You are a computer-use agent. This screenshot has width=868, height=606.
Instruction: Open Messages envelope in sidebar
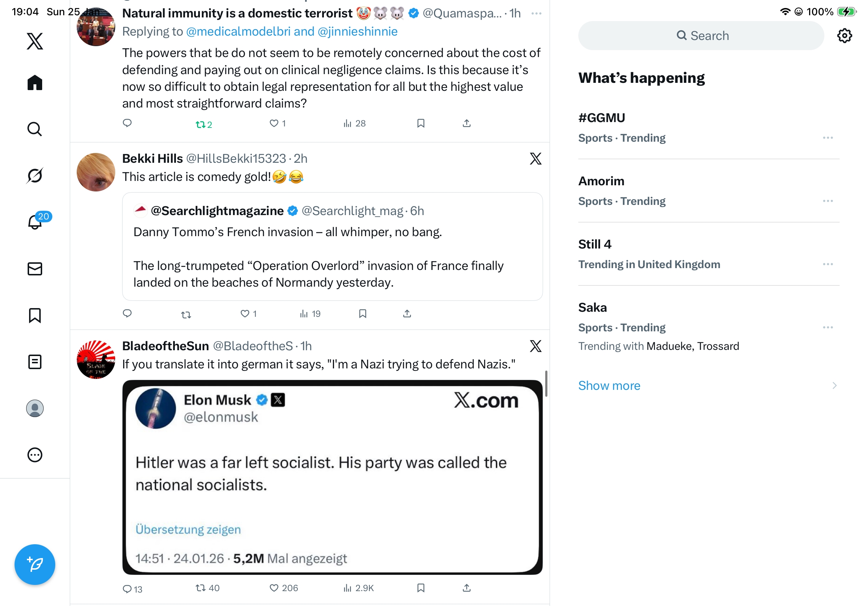[35, 268]
